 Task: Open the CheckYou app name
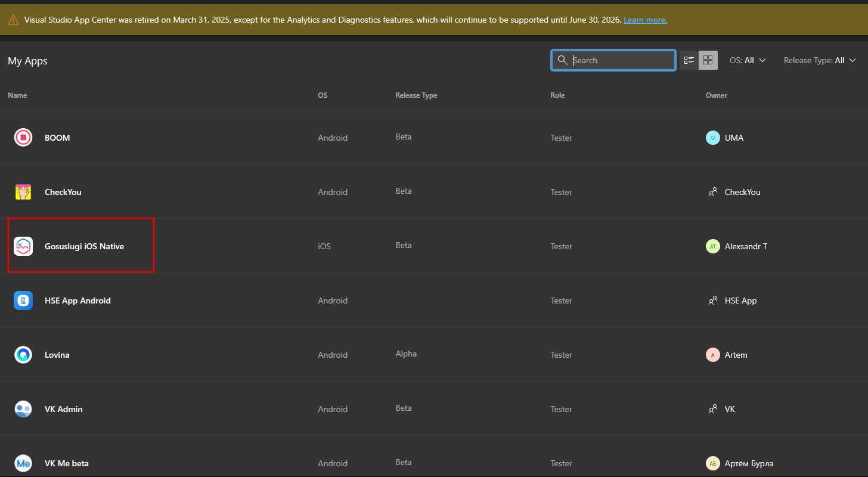click(63, 192)
